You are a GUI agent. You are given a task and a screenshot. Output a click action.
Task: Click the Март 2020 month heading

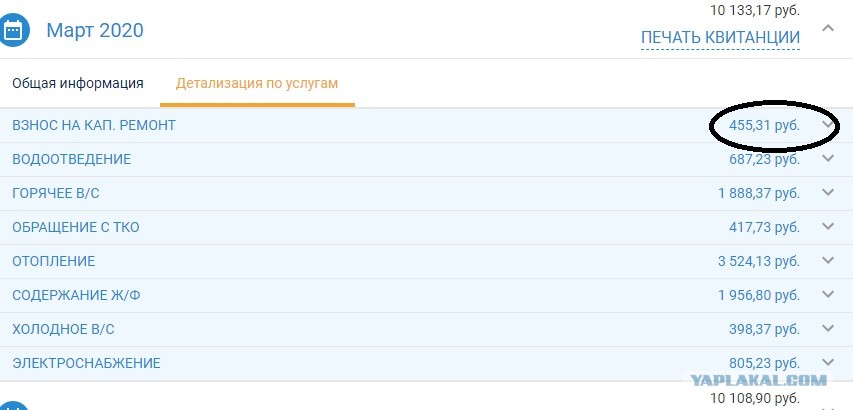[95, 30]
